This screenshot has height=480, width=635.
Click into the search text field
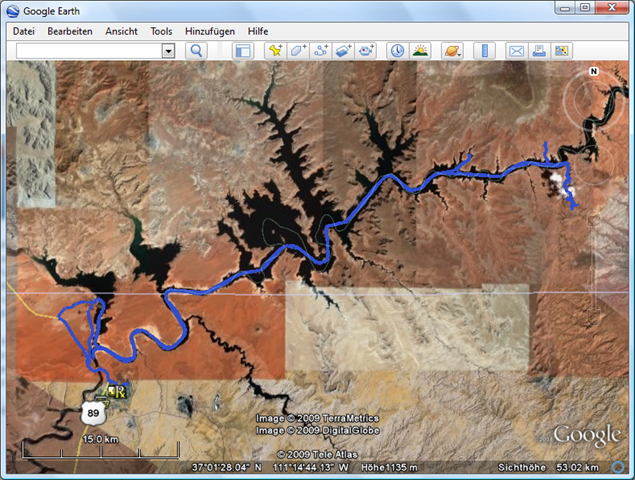pyautogui.click(x=88, y=50)
